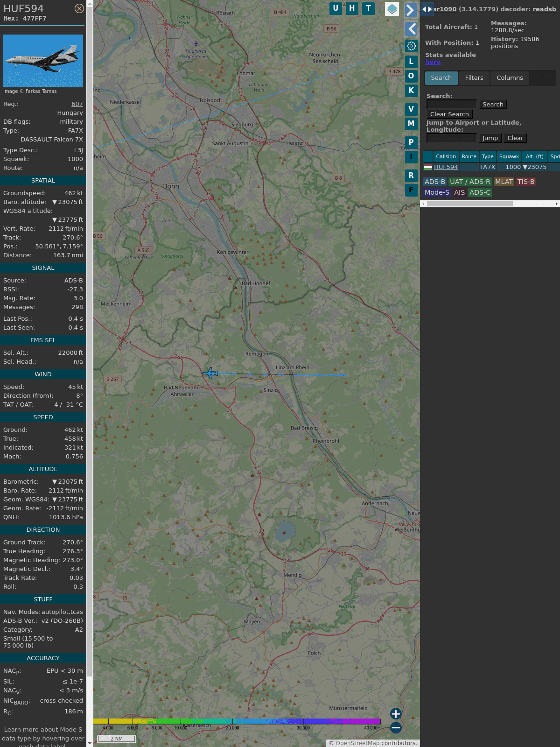
Task: Select HUF594 row callsign link
Action: [446, 167]
